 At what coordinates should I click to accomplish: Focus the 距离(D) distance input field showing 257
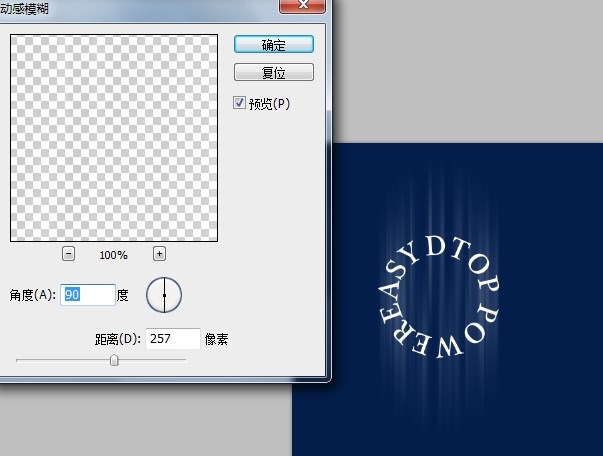point(172,339)
